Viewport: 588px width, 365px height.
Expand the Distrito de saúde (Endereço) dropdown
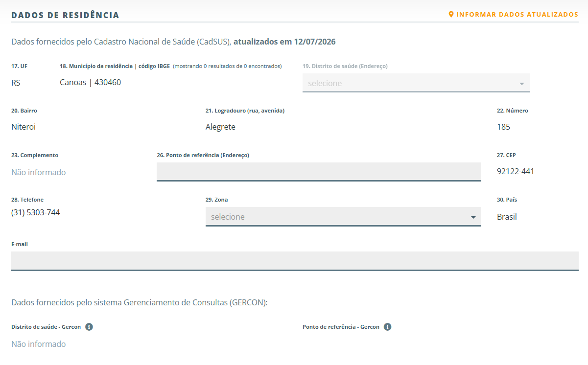point(416,83)
